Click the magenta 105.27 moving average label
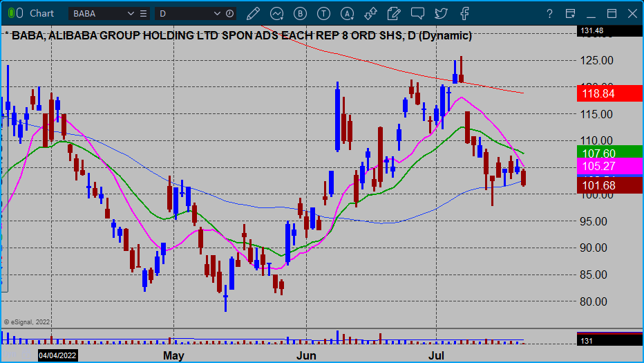The width and height of the screenshot is (644, 363). pyautogui.click(x=609, y=166)
